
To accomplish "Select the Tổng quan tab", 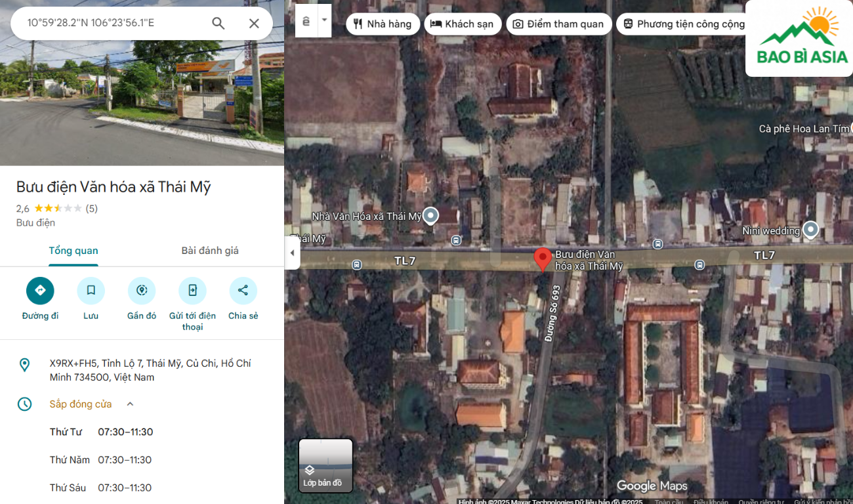I will (x=73, y=251).
